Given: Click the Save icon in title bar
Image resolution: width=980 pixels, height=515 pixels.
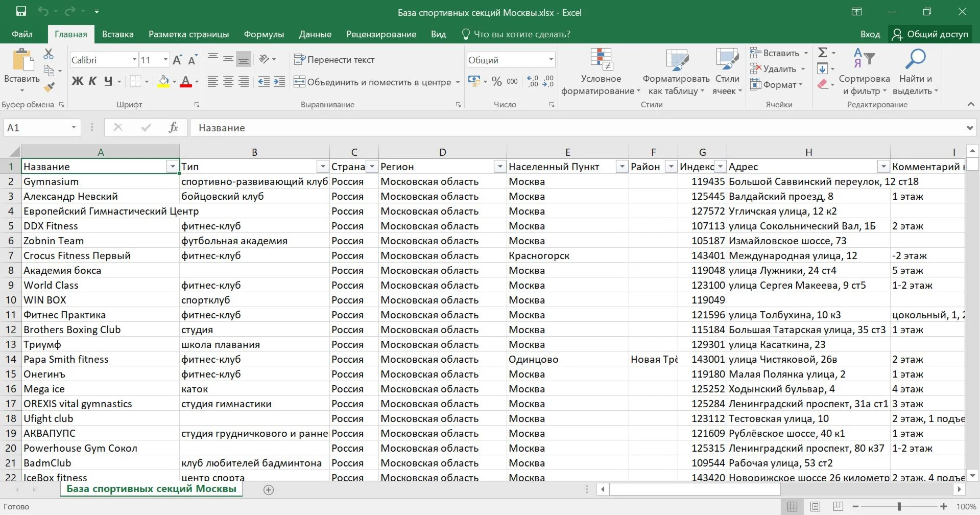Looking at the screenshot, I should pos(21,12).
